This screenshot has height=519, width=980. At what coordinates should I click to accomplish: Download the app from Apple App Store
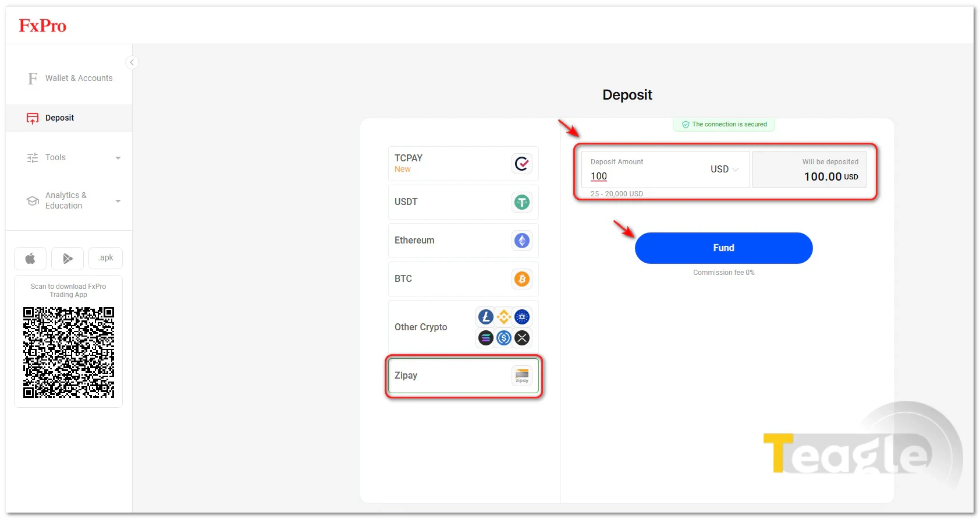pos(30,258)
